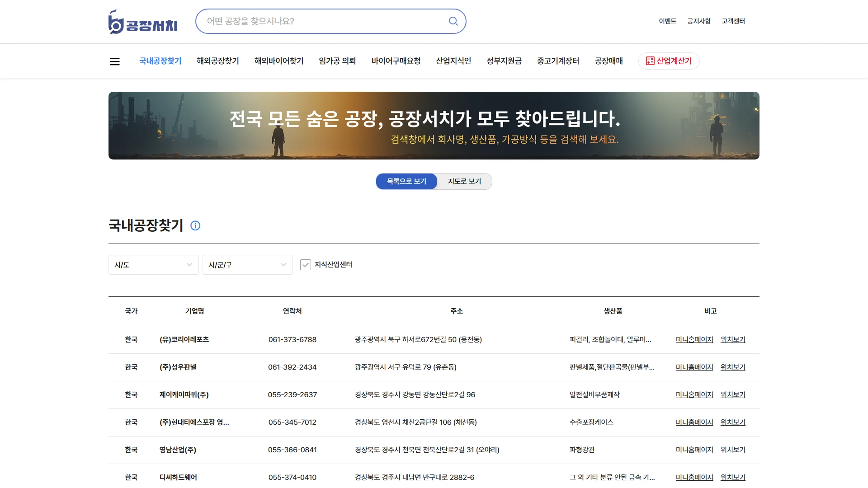Image resolution: width=868 pixels, height=488 pixels.
Task: Click product text 파형강관
Action: pyautogui.click(x=582, y=450)
